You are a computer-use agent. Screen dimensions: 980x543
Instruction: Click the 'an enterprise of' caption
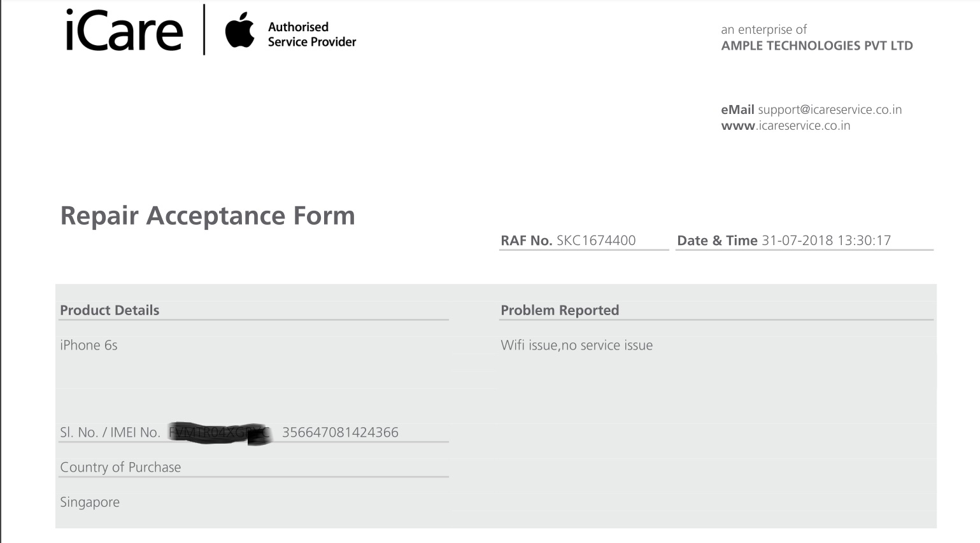[x=763, y=29]
